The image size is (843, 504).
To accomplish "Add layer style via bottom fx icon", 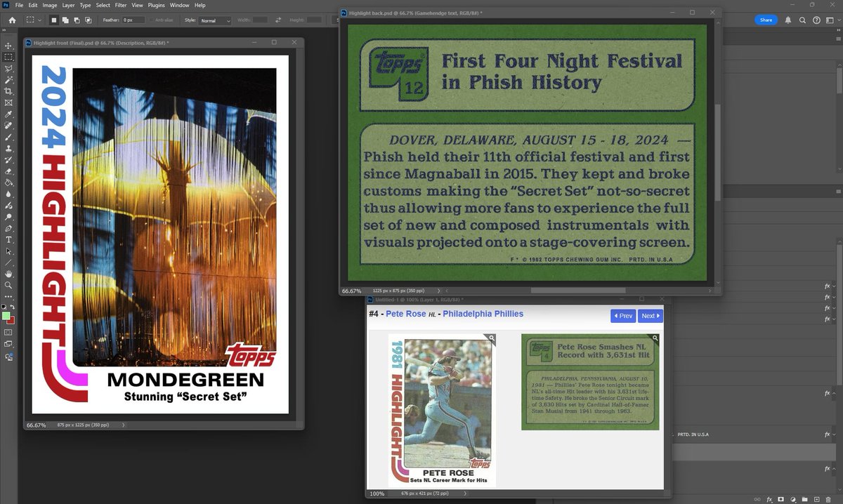I will point(769,499).
